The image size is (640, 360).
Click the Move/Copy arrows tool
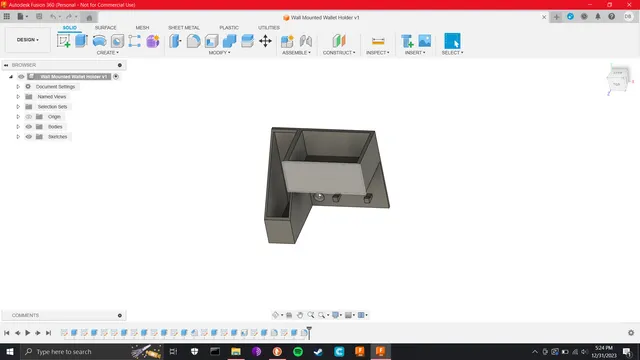[x=265, y=41]
